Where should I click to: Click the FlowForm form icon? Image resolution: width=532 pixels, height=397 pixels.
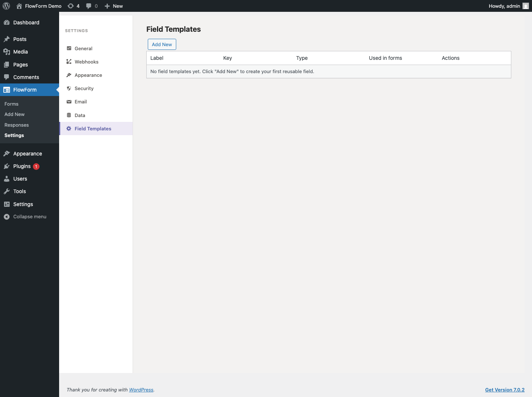click(7, 90)
